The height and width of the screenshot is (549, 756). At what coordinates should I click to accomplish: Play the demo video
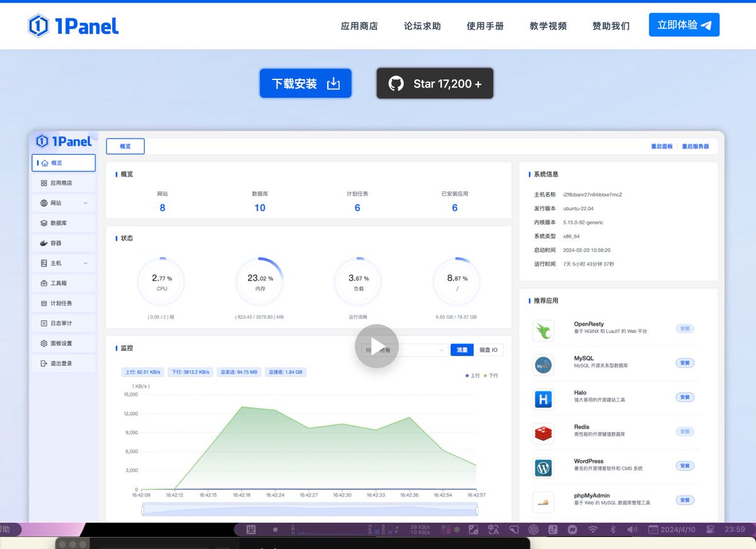pos(377,346)
